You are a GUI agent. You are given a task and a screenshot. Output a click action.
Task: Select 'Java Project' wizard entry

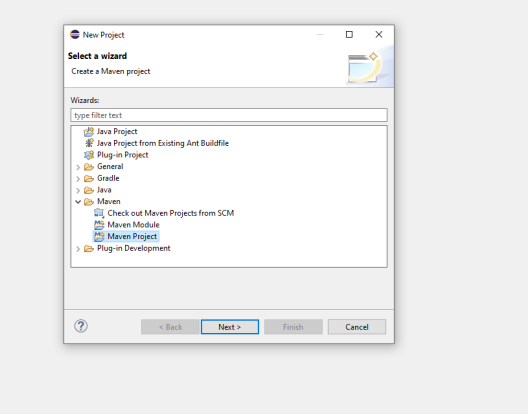pyautogui.click(x=117, y=132)
